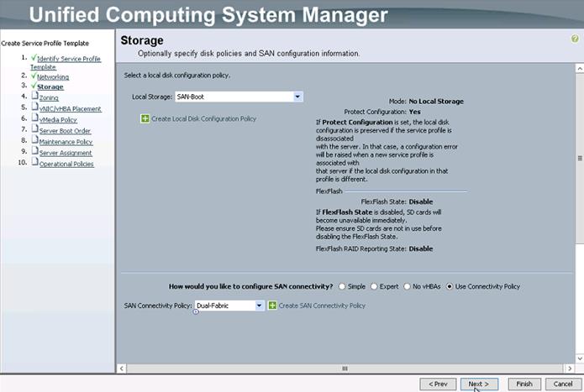The image size is (584, 392).
Task: Click the horizontal scrollbar thumb
Action: 345,368
